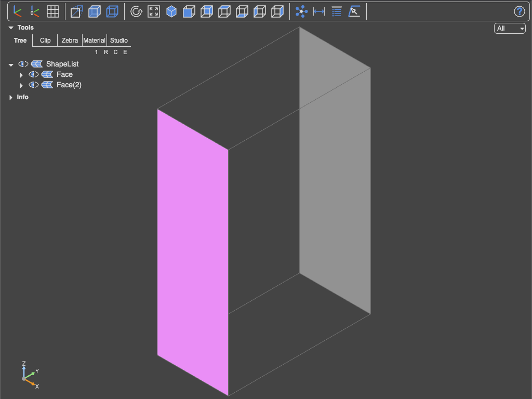532x399 pixels.
Task: Select the pink face in viewport
Action: pyautogui.click(x=193, y=252)
